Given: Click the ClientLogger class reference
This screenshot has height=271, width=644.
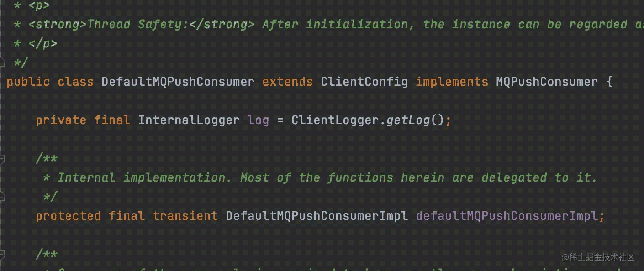Looking at the screenshot, I should click(x=335, y=120).
